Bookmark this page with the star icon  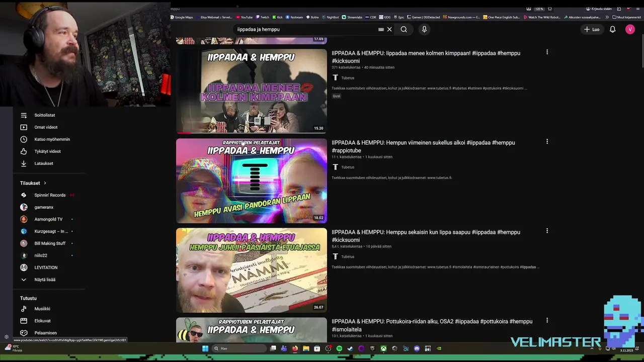(550, 9)
